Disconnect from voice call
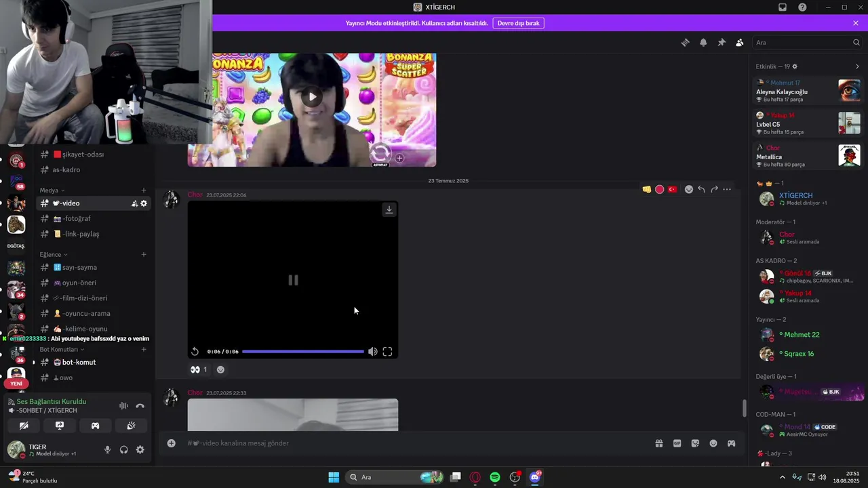This screenshot has height=488, width=868. 140,406
